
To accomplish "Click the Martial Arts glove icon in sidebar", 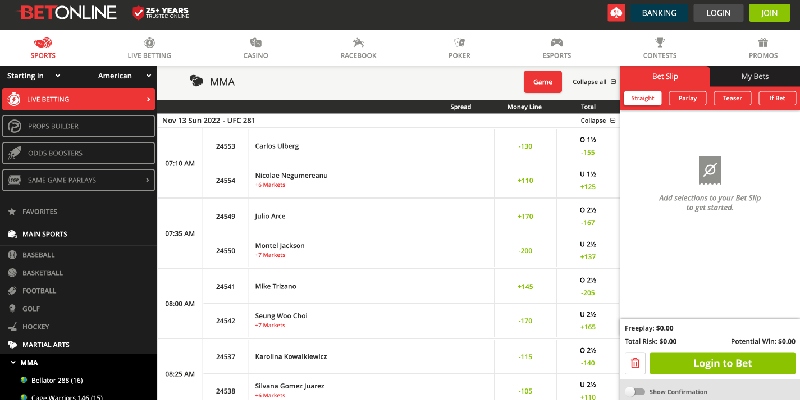I will point(12,344).
